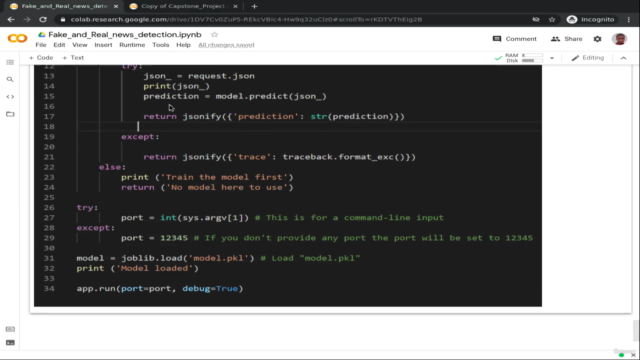Click on str(prediction) in return line
Image resolution: width=640 pixels, height=360 pixels.
352,116
